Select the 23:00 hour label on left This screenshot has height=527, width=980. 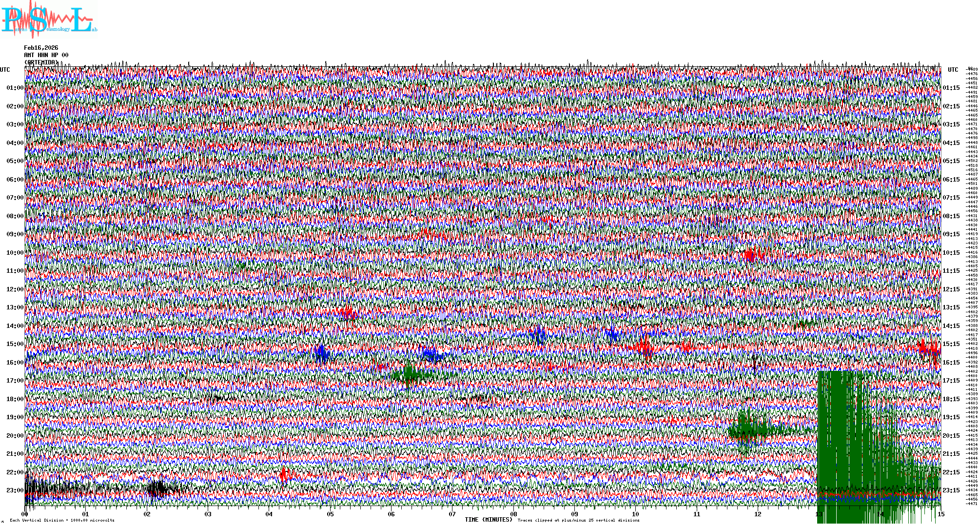[x=15, y=490]
